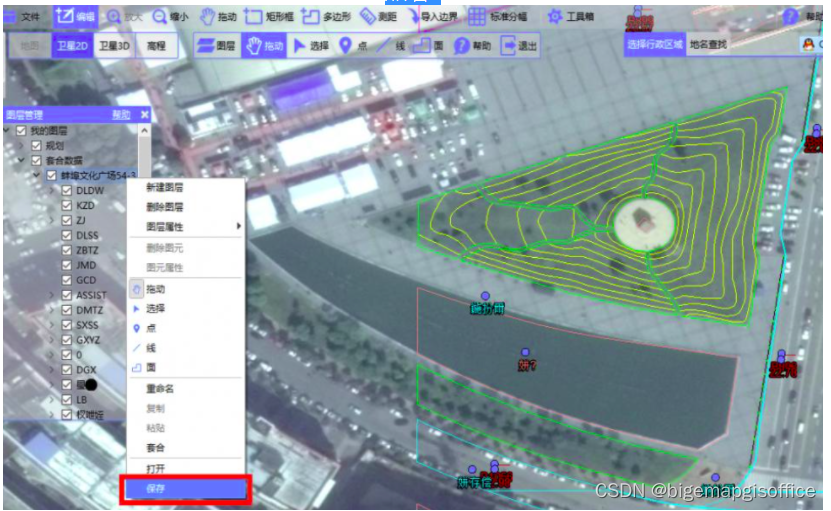Toggle the DLSS layer checkbox
831x511 pixels.
(x=67, y=235)
